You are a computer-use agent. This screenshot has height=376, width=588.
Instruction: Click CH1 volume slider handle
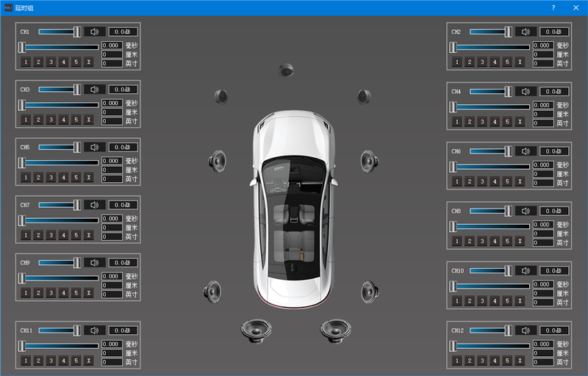(x=77, y=32)
